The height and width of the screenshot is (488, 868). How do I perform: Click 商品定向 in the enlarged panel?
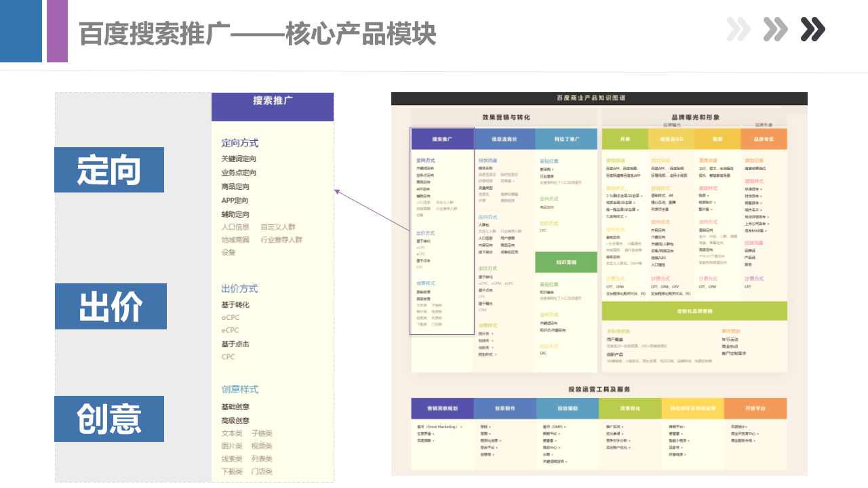pyautogui.click(x=235, y=186)
